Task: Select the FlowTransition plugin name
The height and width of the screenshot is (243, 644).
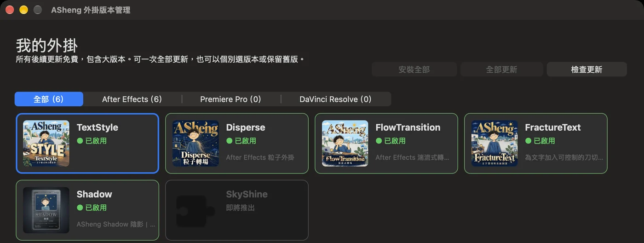Action: tap(408, 127)
